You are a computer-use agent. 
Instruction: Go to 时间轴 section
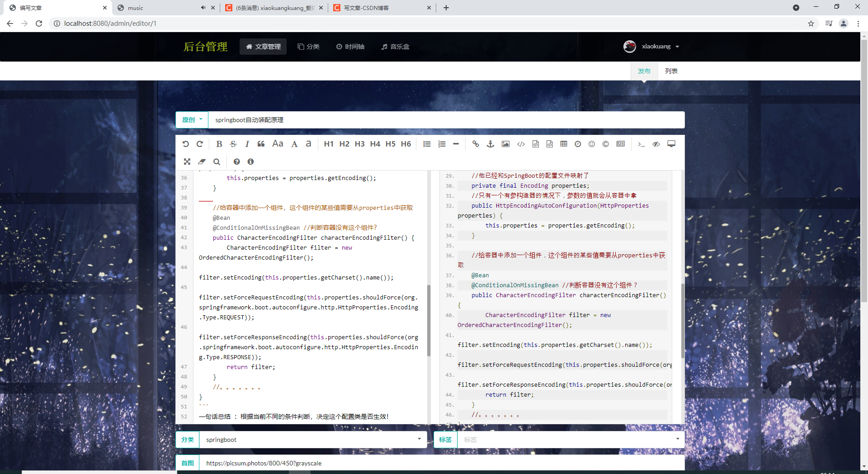point(350,47)
